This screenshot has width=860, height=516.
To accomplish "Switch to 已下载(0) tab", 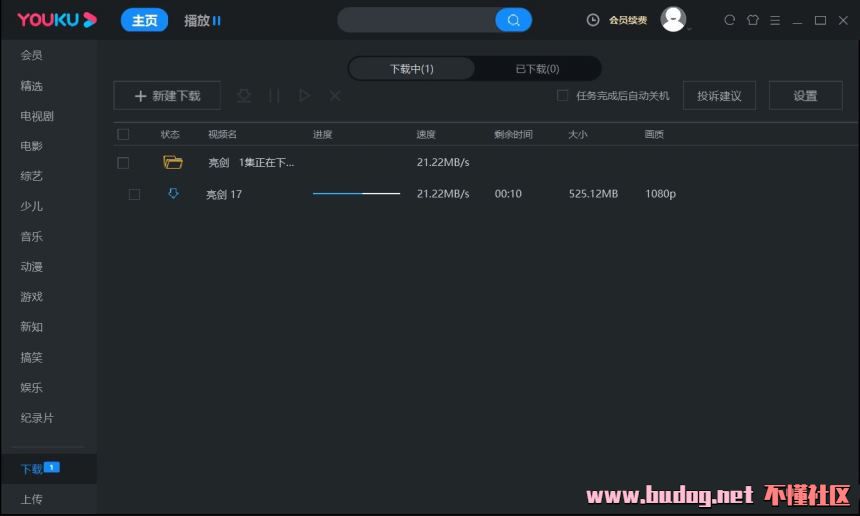I will 538,69.
